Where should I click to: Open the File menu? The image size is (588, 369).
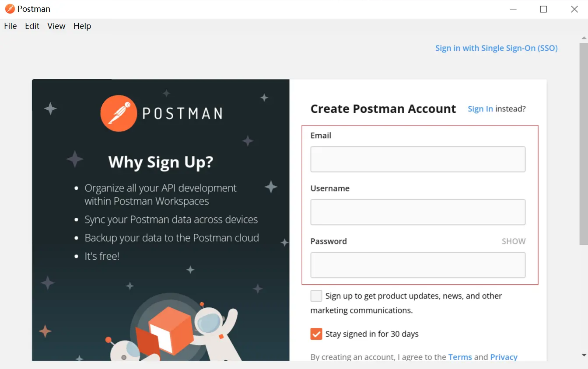[x=10, y=26]
